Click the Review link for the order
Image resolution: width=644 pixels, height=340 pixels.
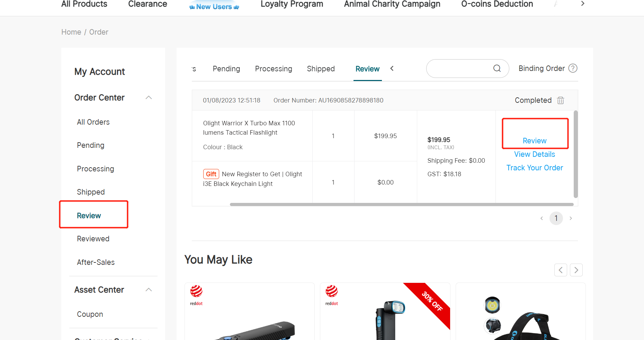[535, 141]
